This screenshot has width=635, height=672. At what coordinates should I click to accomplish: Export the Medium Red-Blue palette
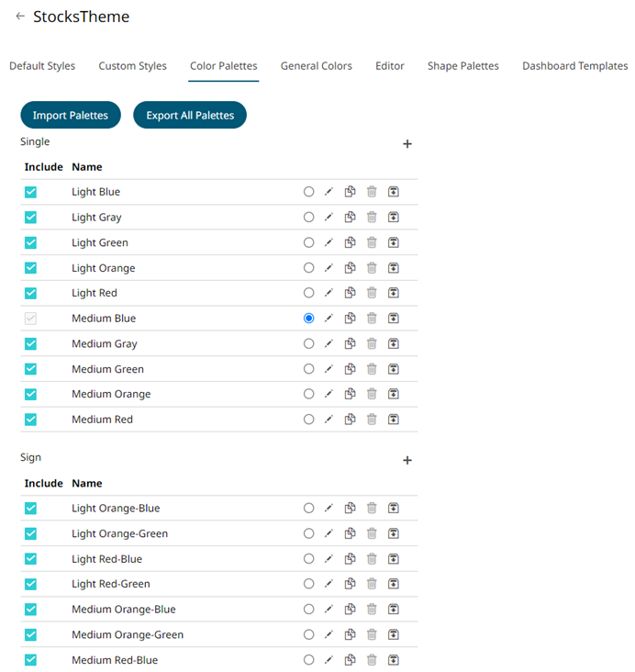point(394,660)
